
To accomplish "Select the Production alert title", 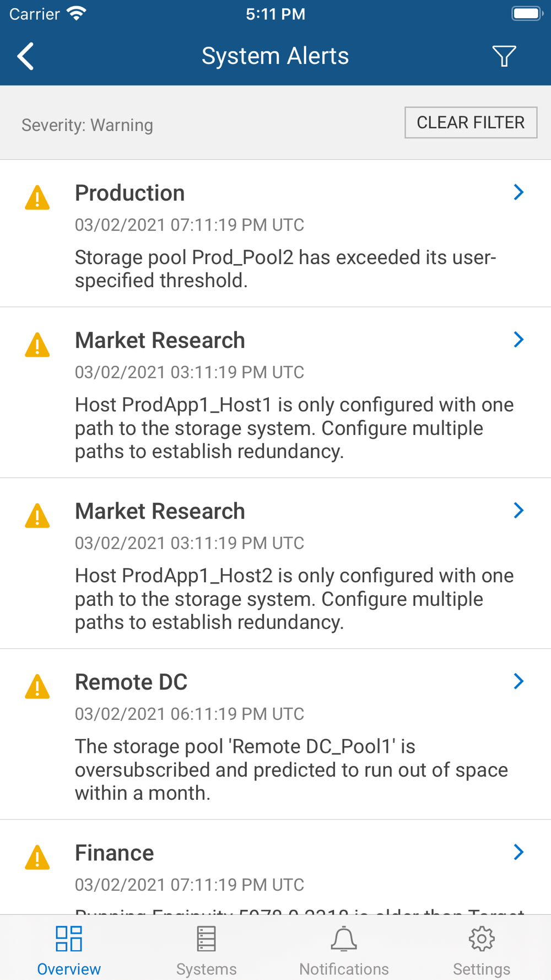I will pos(130,193).
